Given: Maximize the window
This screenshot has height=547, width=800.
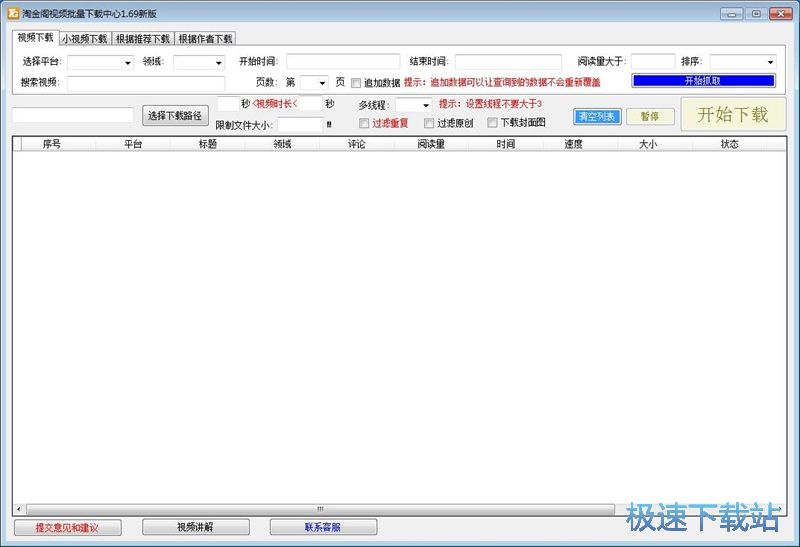Looking at the screenshot, I should [756, 14].
